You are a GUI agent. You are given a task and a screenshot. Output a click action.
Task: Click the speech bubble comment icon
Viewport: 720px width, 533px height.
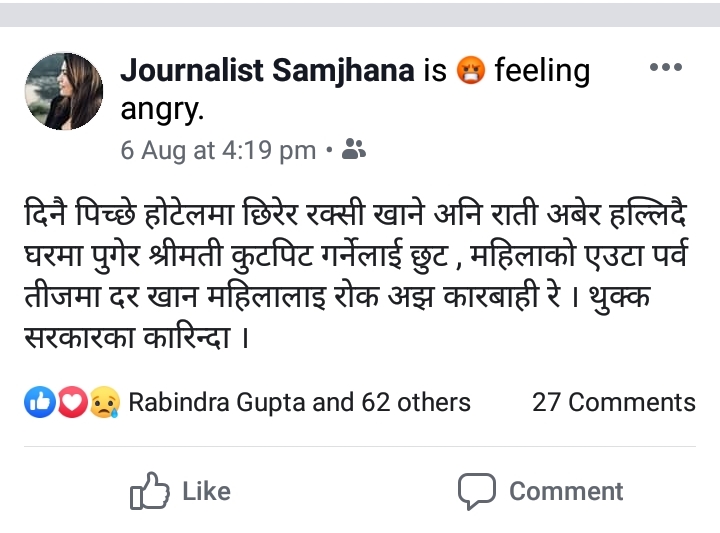pyautogui.click(x=476, y=491)
